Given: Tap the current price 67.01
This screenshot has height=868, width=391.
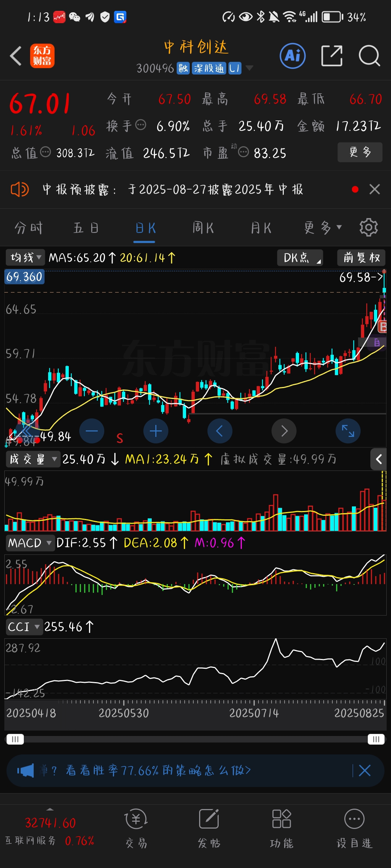Looking at the screenshot, I should [40, 104].
